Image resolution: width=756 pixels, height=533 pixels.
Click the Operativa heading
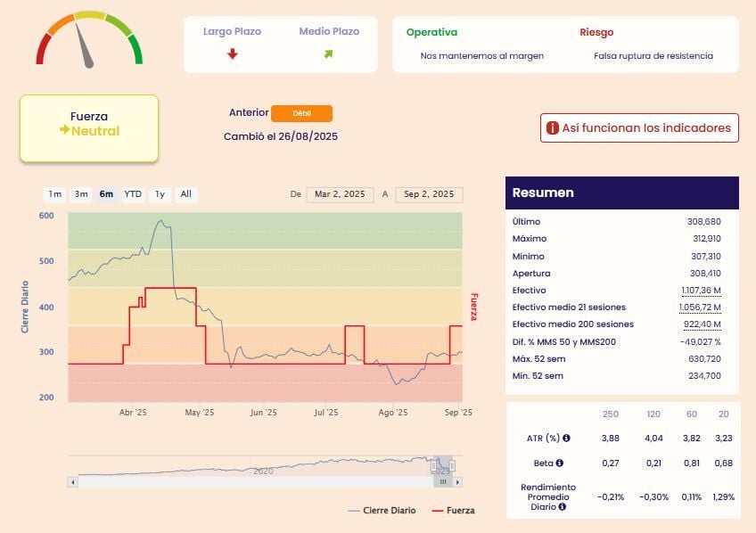(x=431, y=32)
